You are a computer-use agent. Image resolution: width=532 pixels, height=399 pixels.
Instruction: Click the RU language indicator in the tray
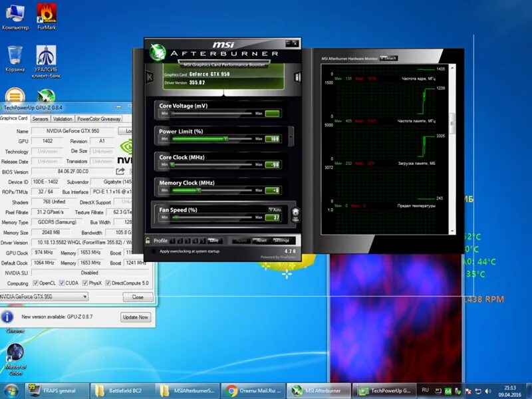point(425,390)
